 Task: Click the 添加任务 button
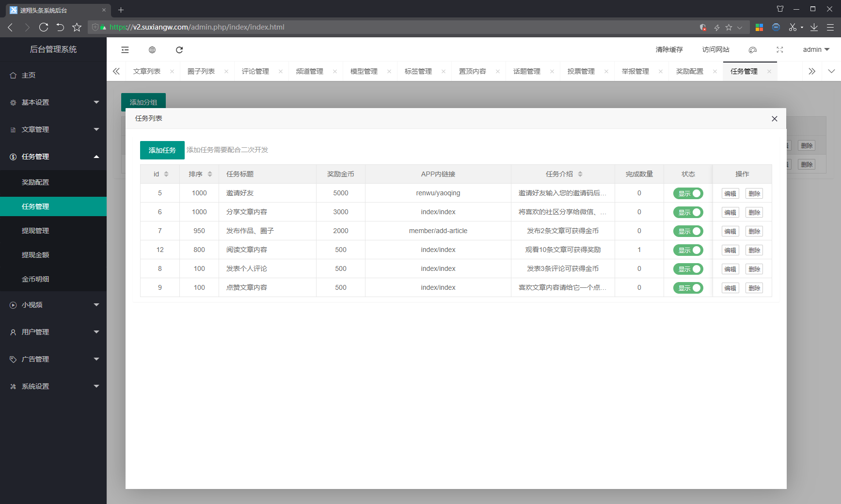pyautogui.click(x=162, y=150)
